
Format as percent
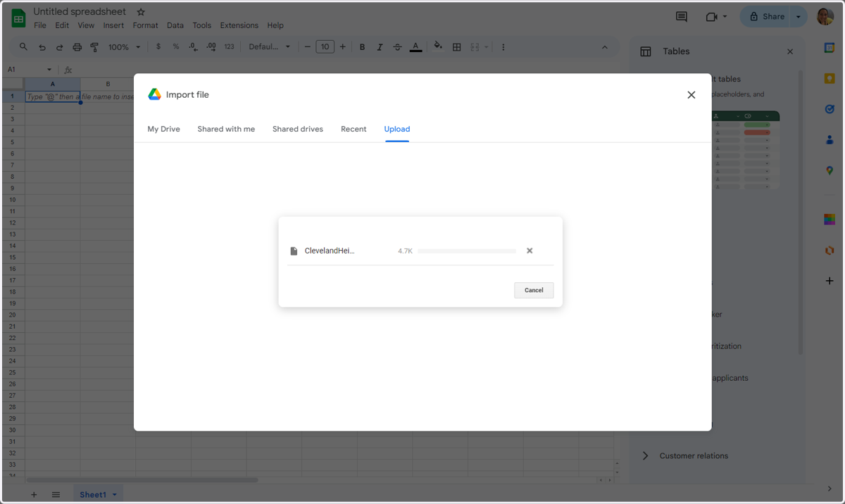176,47
